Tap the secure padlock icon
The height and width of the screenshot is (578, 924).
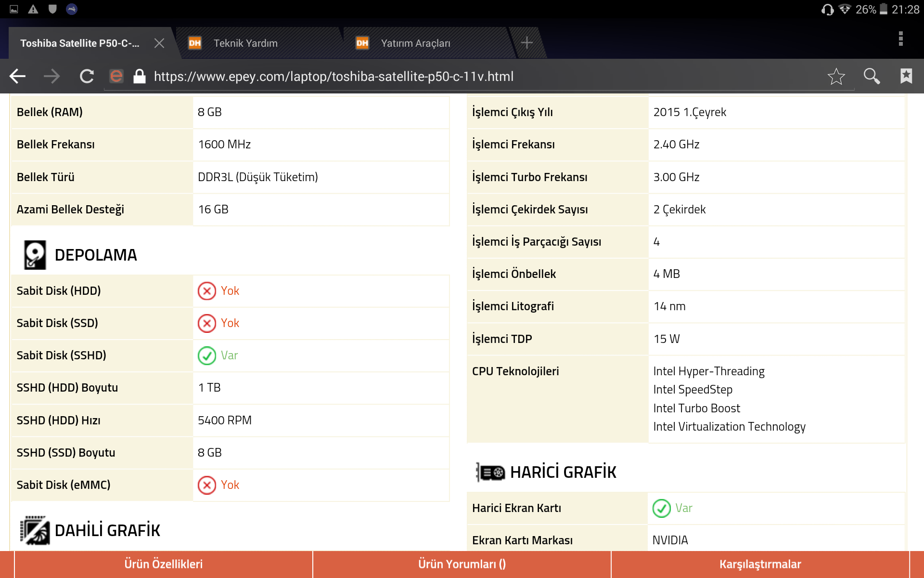pos(140,76)
